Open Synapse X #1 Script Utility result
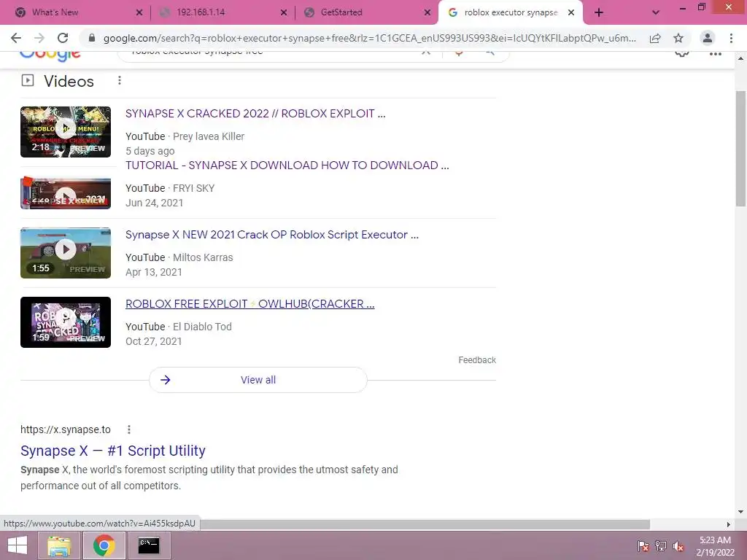Image resolution: width=747 pixels, height=560 pixels. (113, 451)
